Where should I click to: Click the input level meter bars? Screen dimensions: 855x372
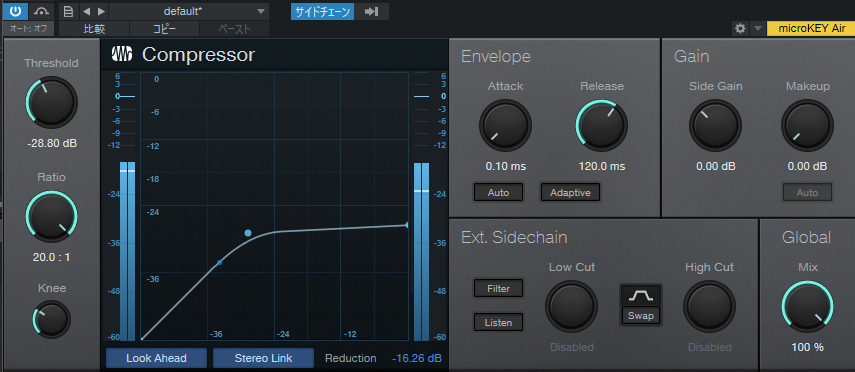(x=127, y=251)
